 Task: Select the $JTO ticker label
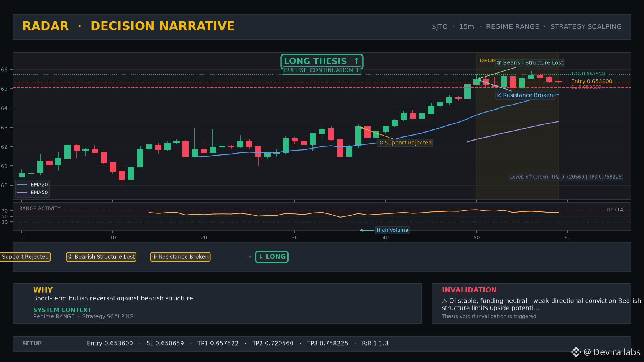coord(440,27)
